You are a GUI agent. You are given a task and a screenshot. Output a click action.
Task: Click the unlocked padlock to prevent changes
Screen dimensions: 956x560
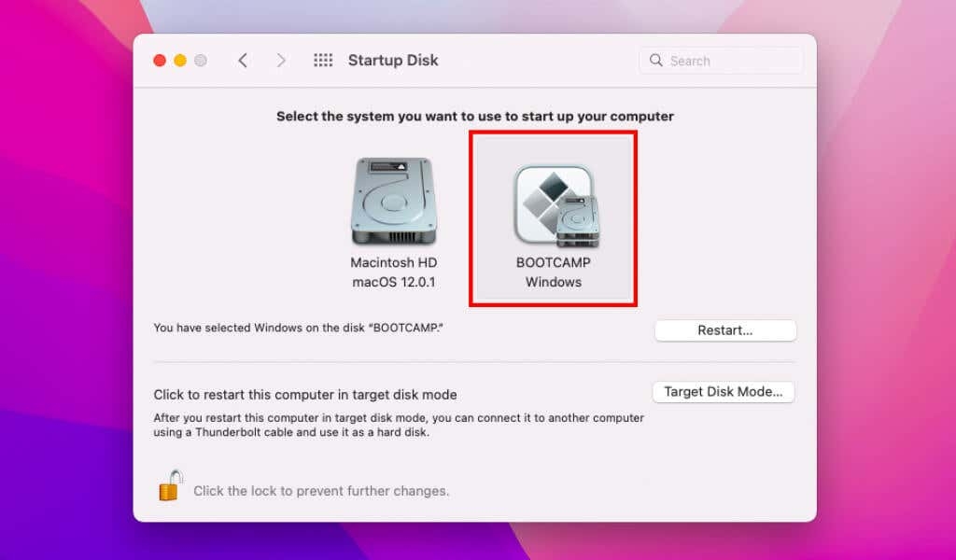pos(169,489)
